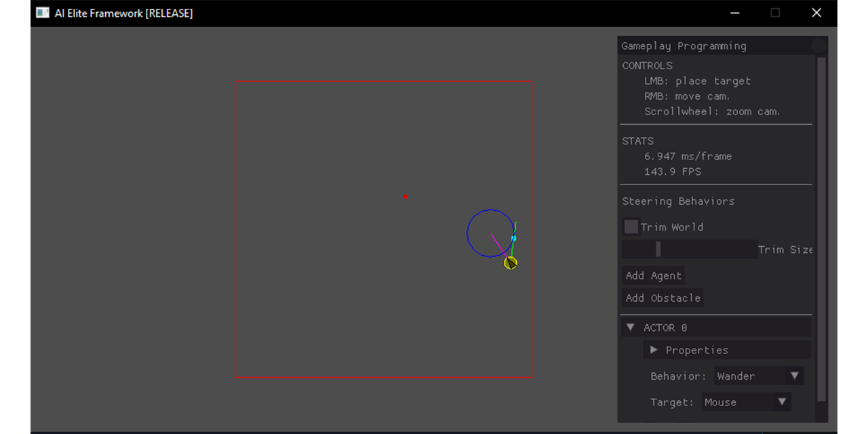Select the yellow agent octagon in the viewport

tap(511, 263)
